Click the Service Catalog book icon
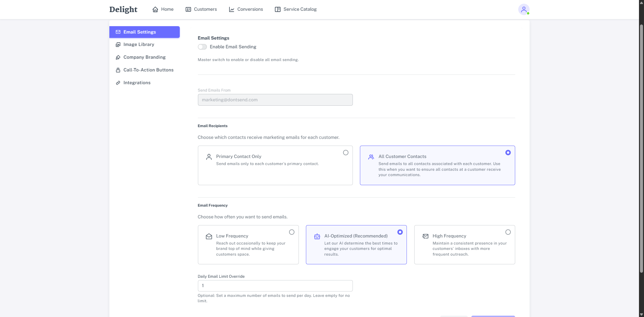The image size is (644, 317). pos(278,9)
